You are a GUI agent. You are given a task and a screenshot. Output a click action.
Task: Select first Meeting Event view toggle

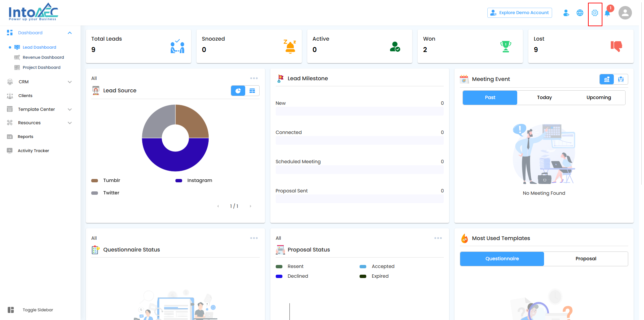click(607, 79)
